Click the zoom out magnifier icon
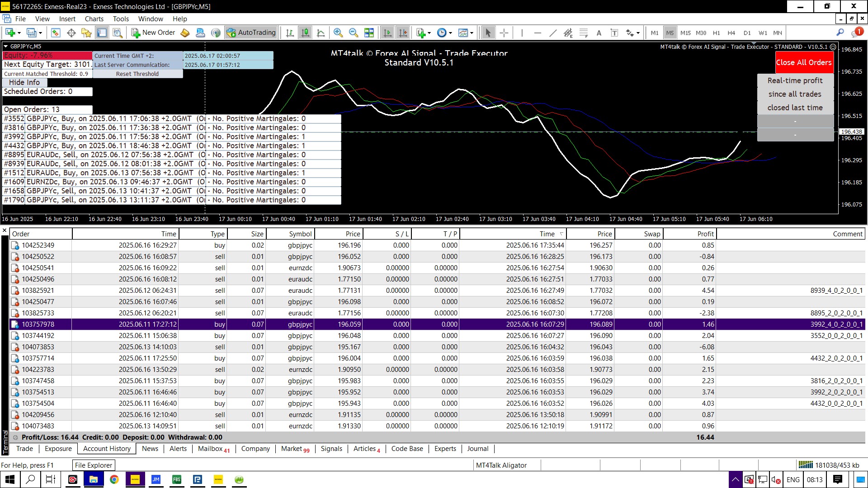Image resolution: width=868 pixels, height=488 pixels. (353, 33)
